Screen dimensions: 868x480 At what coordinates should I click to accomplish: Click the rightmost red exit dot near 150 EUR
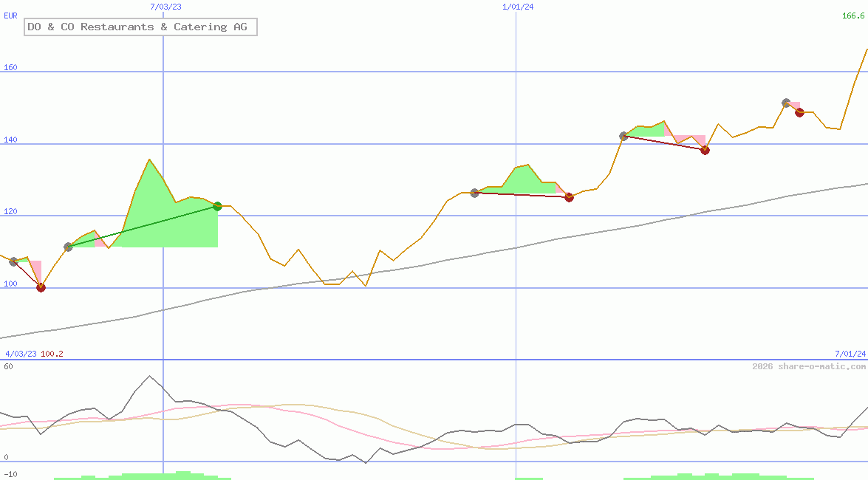tap(799, 112)
